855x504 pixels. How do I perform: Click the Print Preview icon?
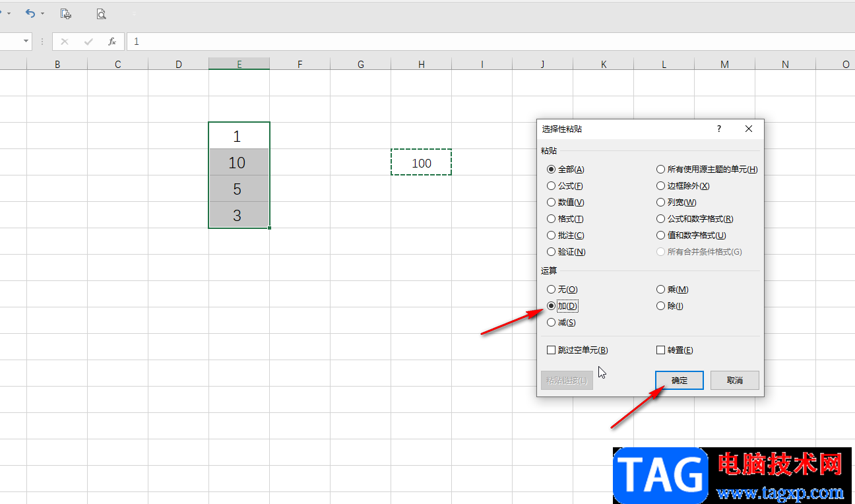[x=101, y=13]
